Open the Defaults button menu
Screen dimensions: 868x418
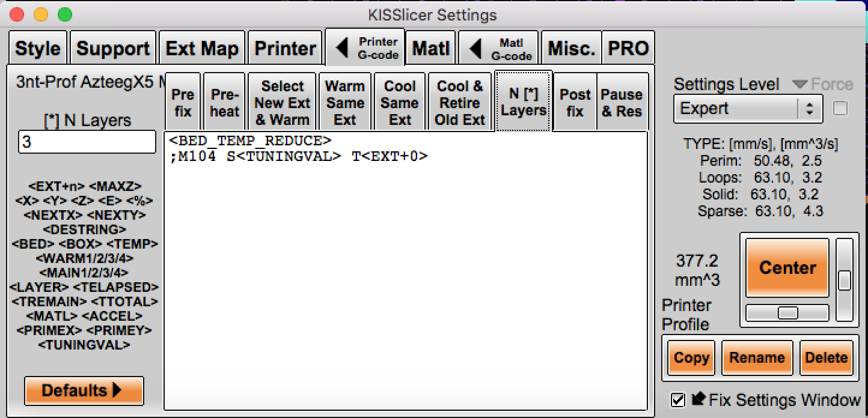(x=84, y=390)
